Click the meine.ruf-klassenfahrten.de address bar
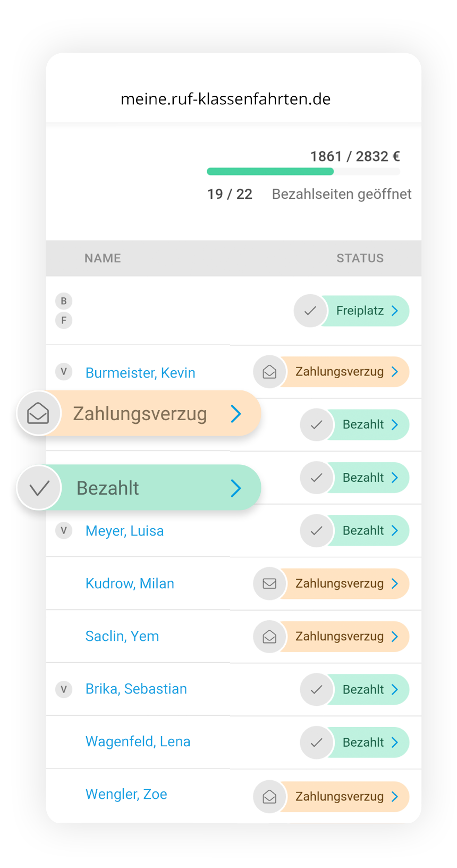 (x=226, y=99)
